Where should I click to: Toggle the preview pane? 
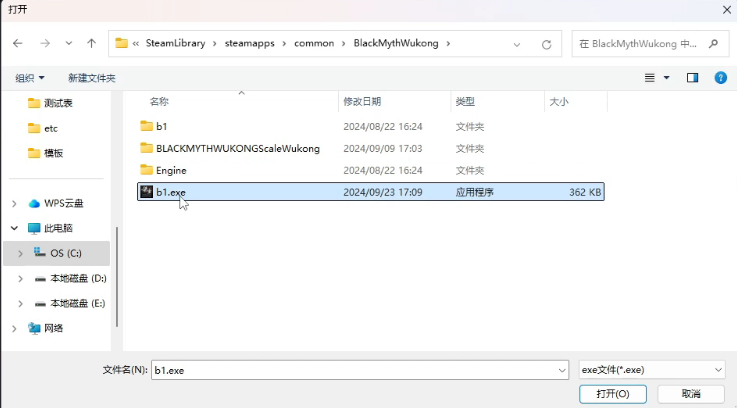point(692,78)
